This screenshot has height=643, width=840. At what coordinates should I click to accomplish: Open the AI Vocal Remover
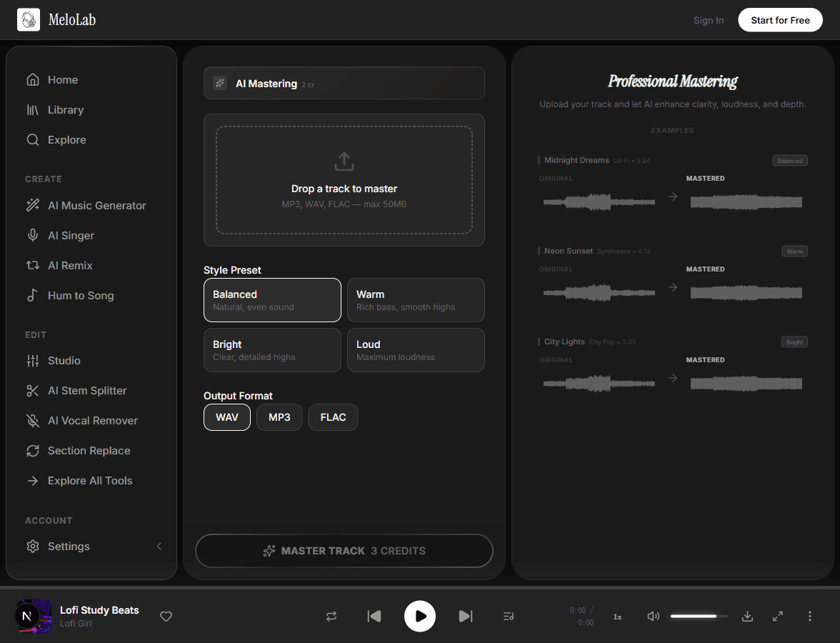91,421
